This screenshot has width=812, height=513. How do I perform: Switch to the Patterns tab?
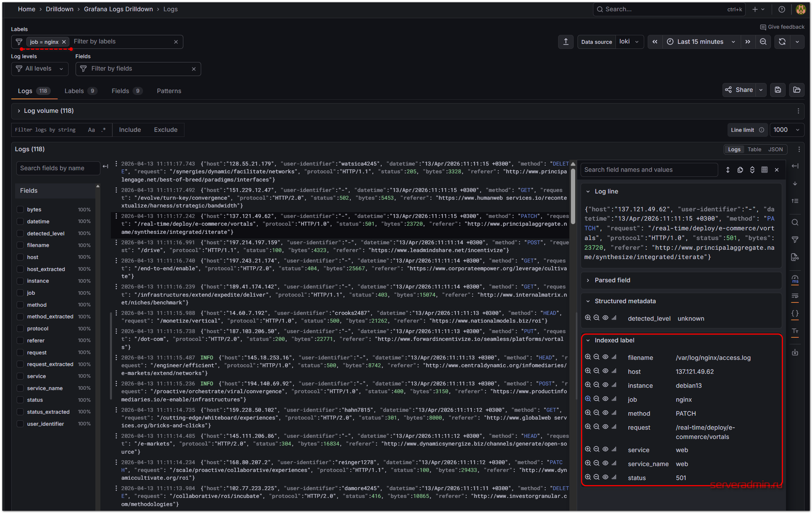coord(169,91)
